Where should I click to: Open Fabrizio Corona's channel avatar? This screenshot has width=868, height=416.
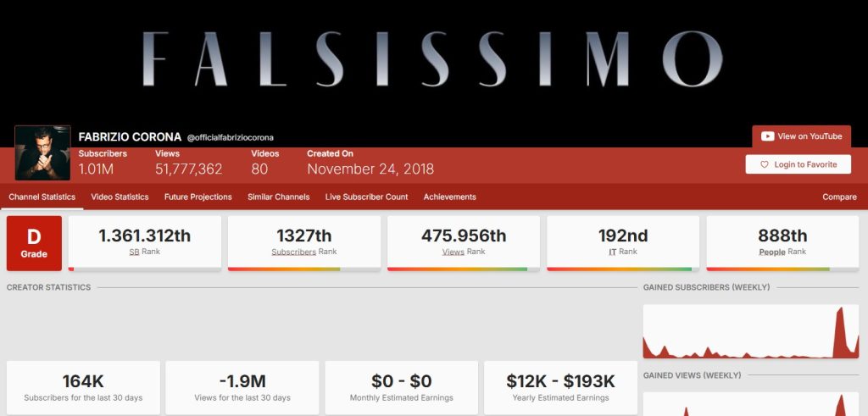[x=42, y=153]
